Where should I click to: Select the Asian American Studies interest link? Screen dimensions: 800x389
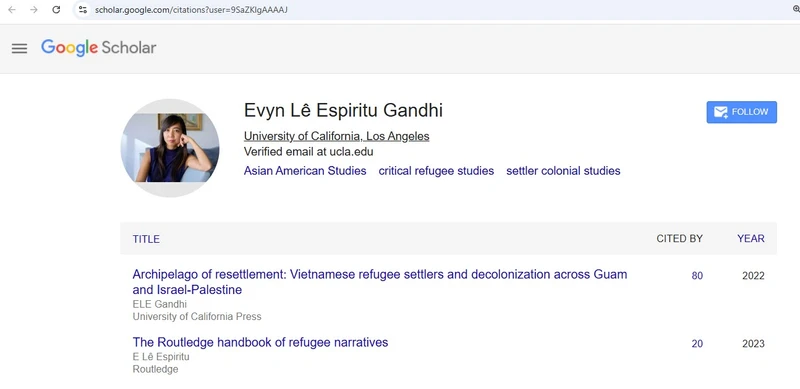click(305, 171)
